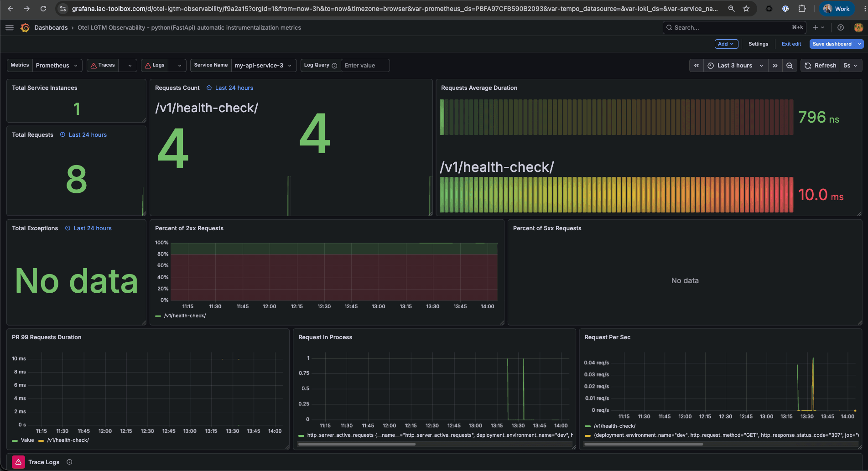The image size is (868, 471).
Task: Open the browser extensions puzzle icon
Action: pos(802,9)
